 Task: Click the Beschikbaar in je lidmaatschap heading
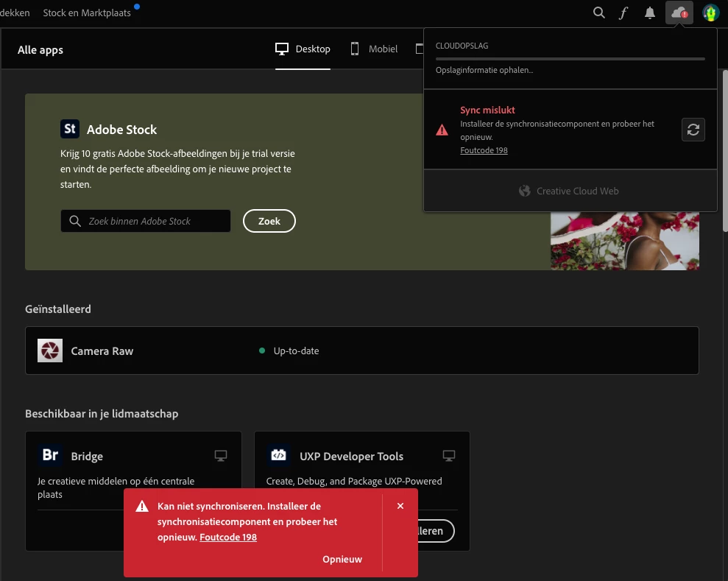pyautogui.click(x=102, y=413)
